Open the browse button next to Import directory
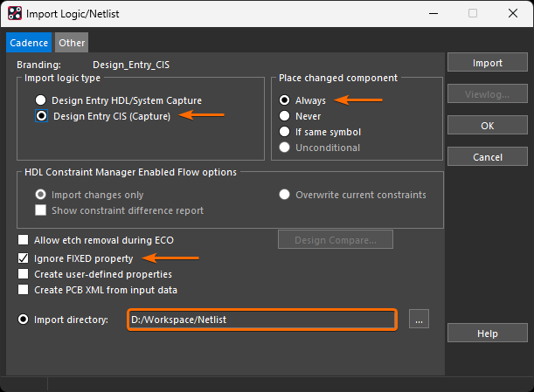The image size is (534, 392). click(420, 320)
